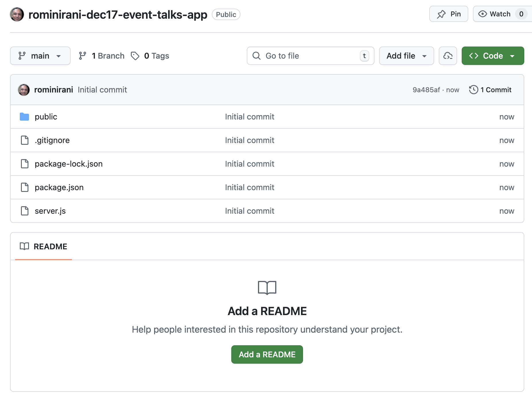
Task: Click the commit history clock icon
Action: click(x=473, y=90)
